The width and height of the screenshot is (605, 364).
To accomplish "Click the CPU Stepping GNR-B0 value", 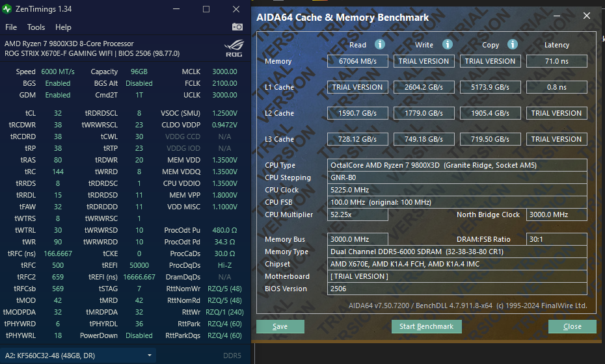I will tap(457, 177).
